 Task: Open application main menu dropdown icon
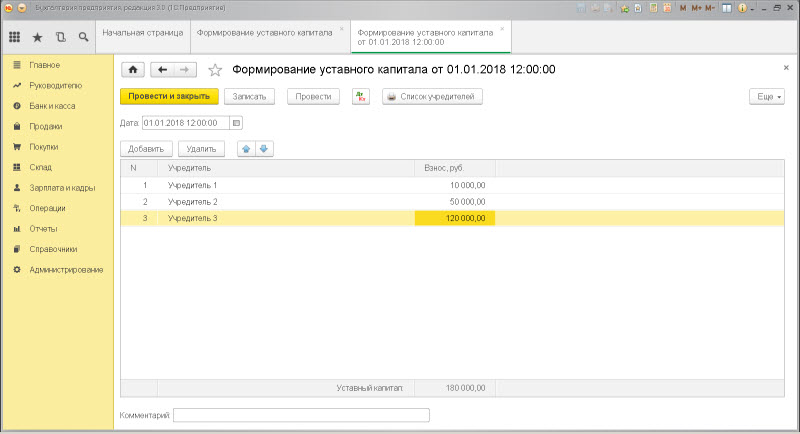pyautogui.click(x=21, y=8)
